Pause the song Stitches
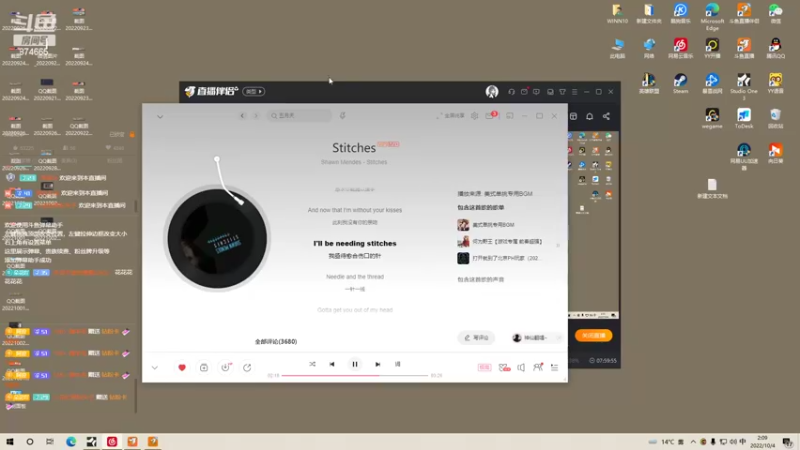Viewport: 800px width, 450px height. pyautogui.click(x=355, y=364)
